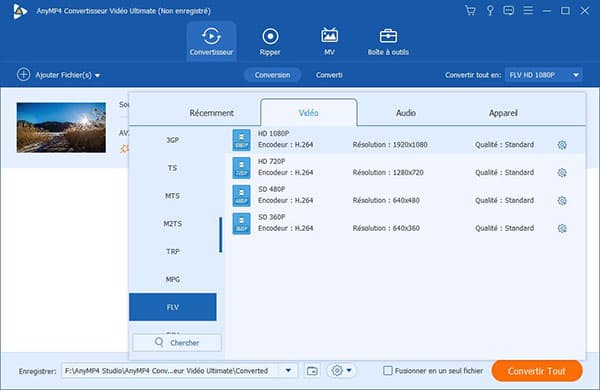Click the SD 360P profile icon
Screen dimensions: 600x390
(241, 224)
